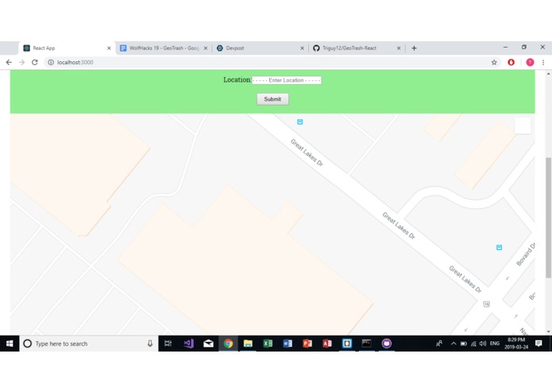Click the white map control box at top right
The image size is (552, 392).
(x=523, y=125)
